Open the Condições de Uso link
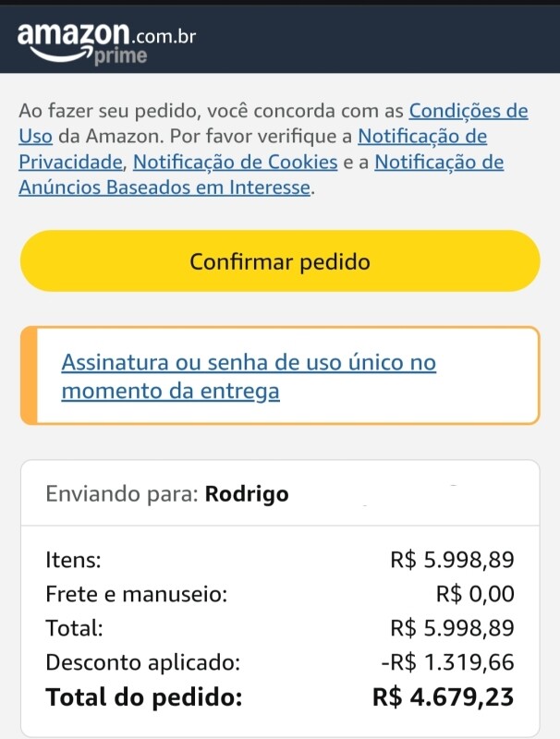This screenshot has width=560, height=739. [x=468, y=112]
